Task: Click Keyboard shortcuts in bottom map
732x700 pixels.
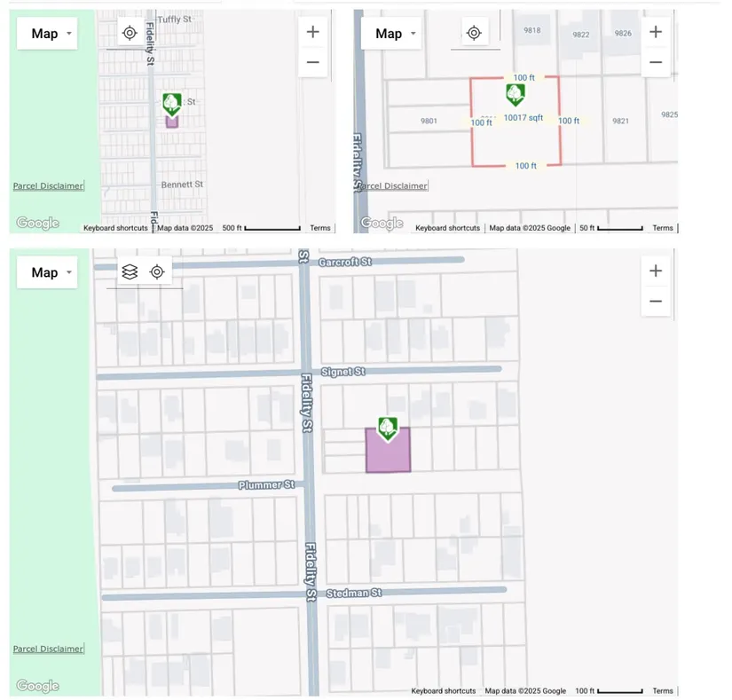Action: click(x=443, y=691)
